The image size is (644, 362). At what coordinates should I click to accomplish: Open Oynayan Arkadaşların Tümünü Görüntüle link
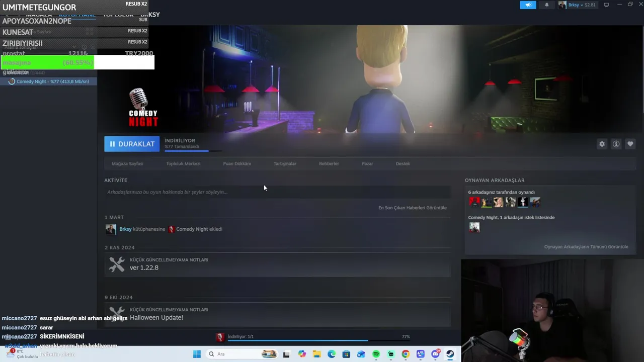click(x=586, y=247)
